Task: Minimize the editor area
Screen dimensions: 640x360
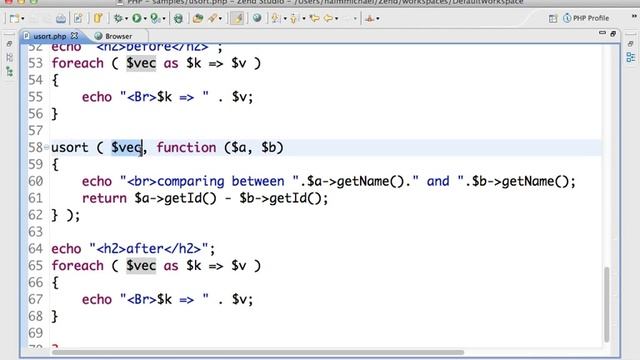Action: 602,33
